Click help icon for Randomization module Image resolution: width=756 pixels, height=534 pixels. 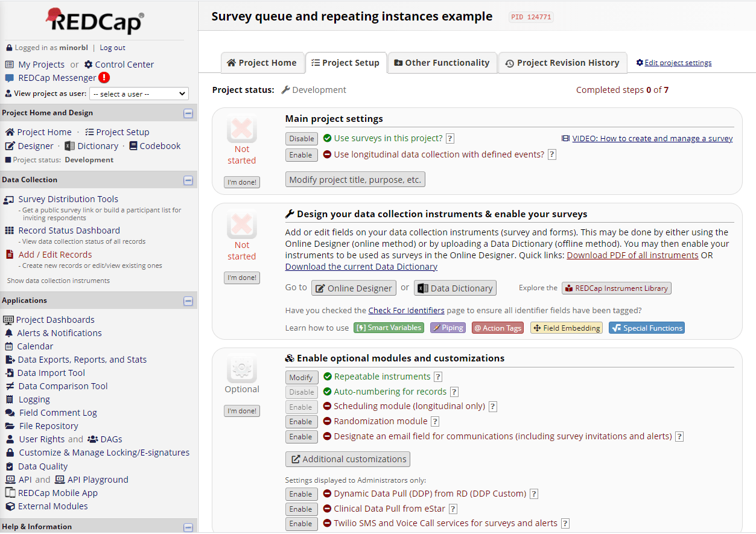click(x=434, y=421)
